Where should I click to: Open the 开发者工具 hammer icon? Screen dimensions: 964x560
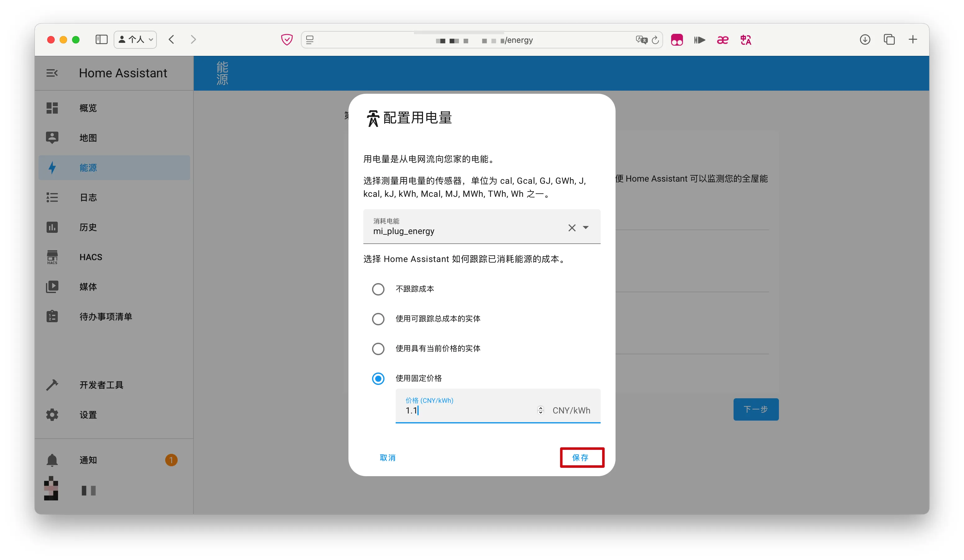(52, 385)
